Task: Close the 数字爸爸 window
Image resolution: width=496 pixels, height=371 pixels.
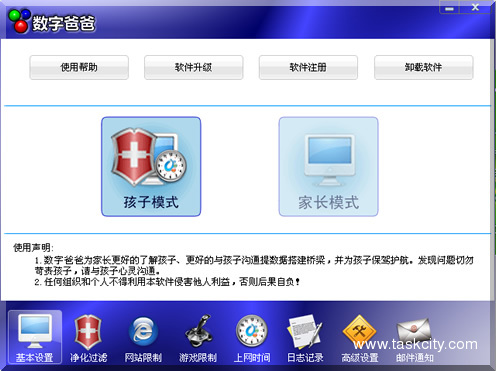Action: click(x=475, y=8)
